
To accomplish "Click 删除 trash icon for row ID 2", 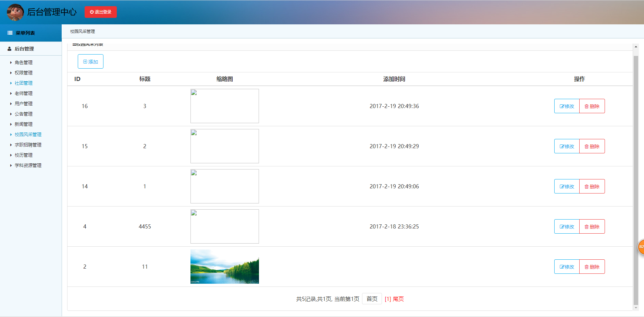I will click(x=586, y=267).
